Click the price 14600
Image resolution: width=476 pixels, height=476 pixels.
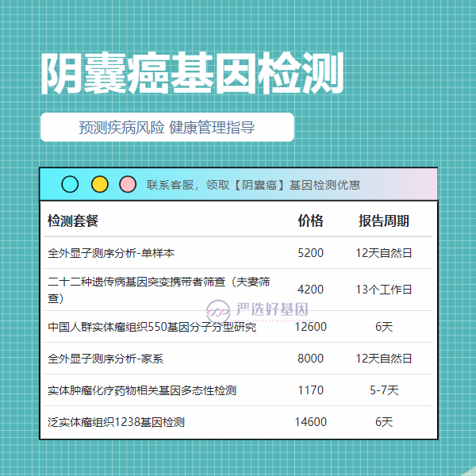click(x=310, y=422)
